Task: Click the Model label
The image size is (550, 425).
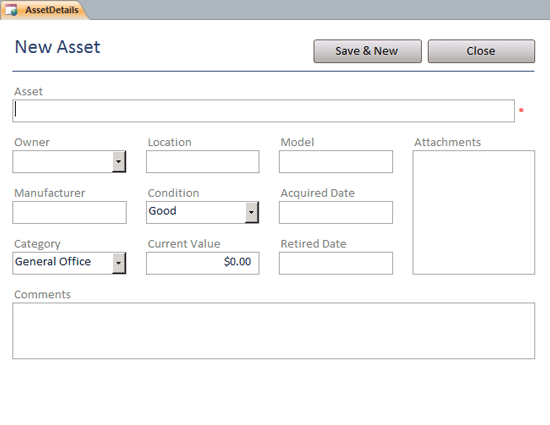Action: (297, 142)
